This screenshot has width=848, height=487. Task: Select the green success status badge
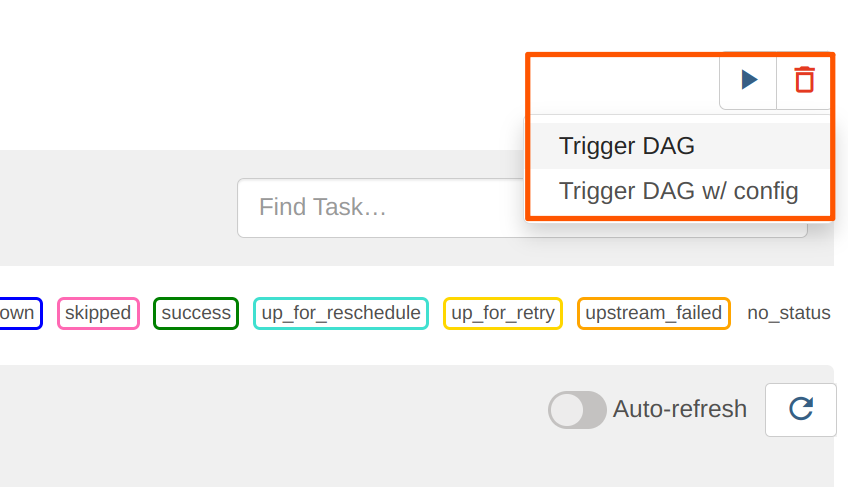click(x=196, y=313)
